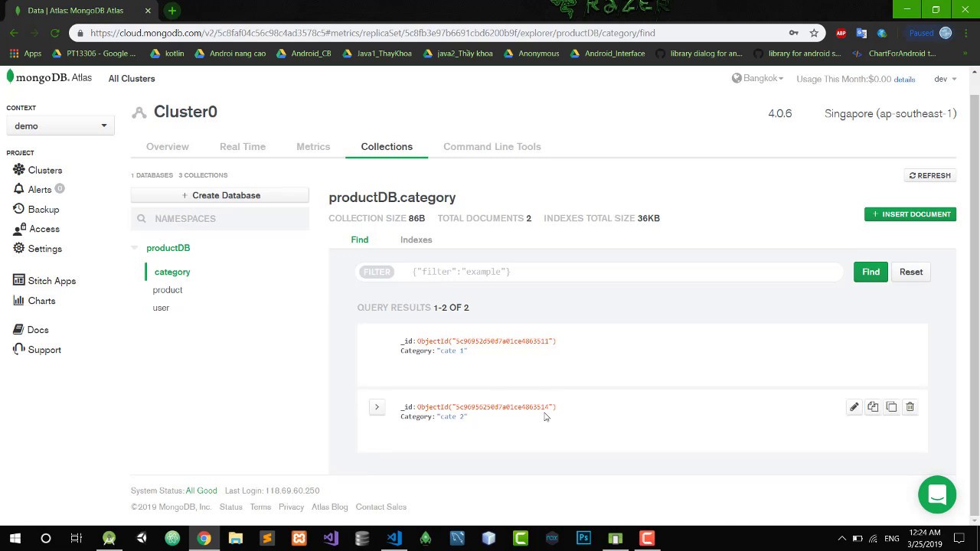Image resolution: width=980 pixels, height=551 pixels.
Task: Open the Status footer link
Action: (x=231, y=507)
